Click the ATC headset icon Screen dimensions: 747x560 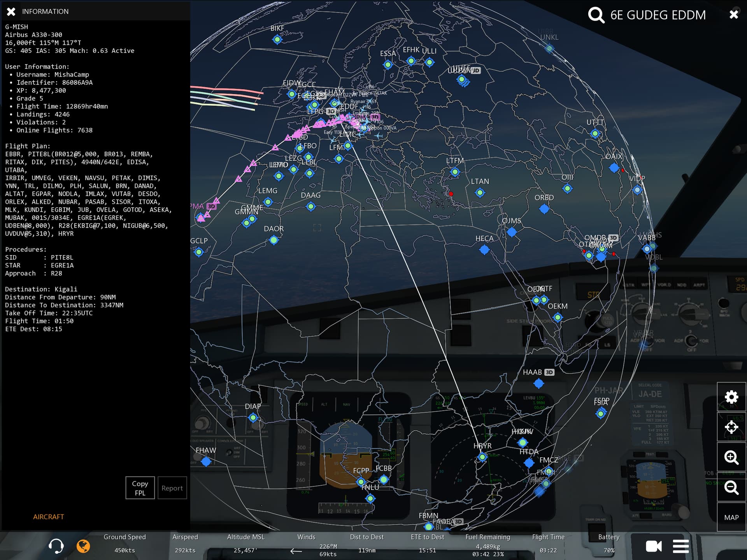coord(56,546)
